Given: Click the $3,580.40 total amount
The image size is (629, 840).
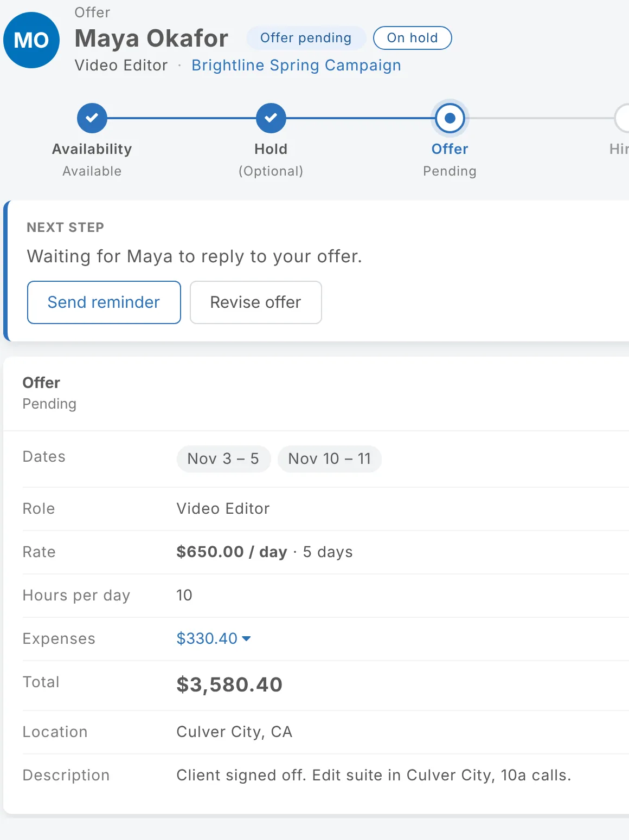Looking at the screenshot, I should pyautogui.click(x=229, y=685).
